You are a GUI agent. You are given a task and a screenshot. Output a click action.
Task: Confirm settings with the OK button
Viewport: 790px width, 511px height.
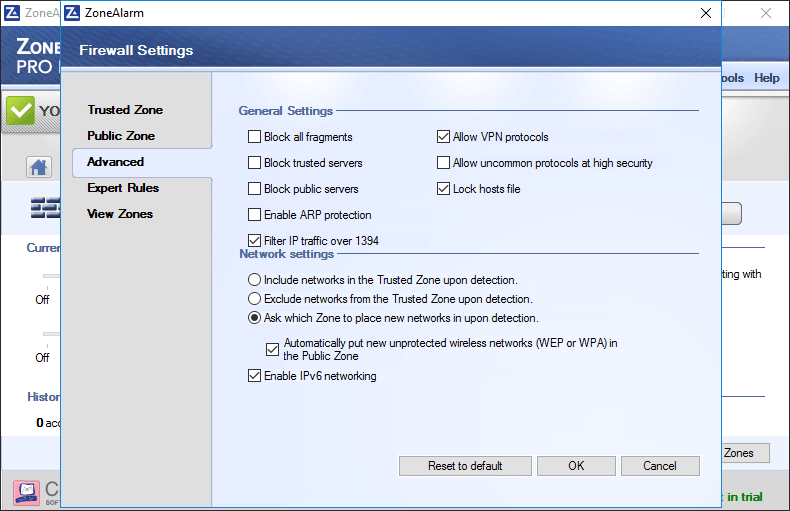(x=576, y=466)
